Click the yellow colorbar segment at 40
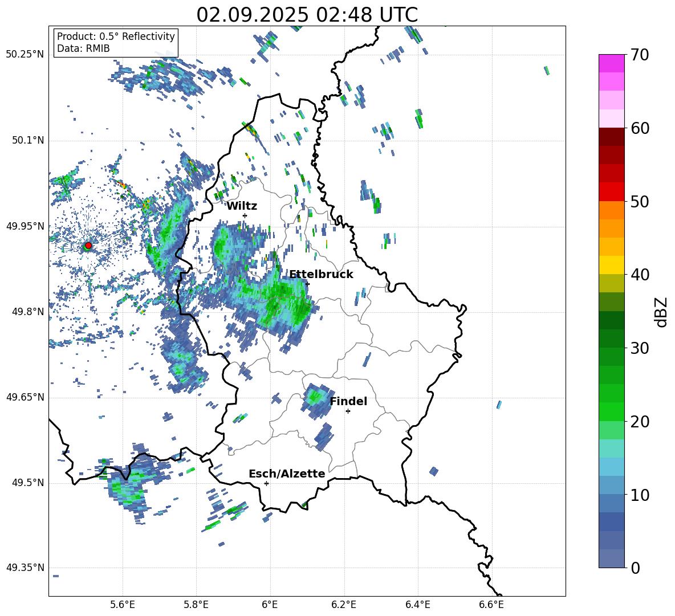The height and width of the screenshot is (616, 675). [x=611, y=266]
